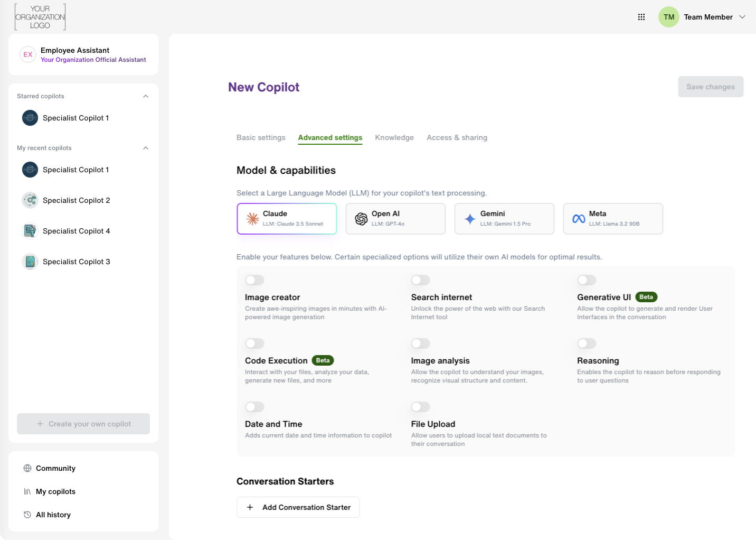Switch on Code Execution toggle
The height and width of the screenshot is (540, 756).
pos(254,343)
